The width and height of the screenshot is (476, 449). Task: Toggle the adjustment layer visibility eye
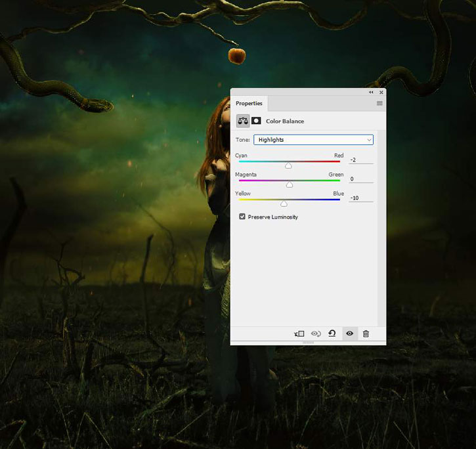350,333
